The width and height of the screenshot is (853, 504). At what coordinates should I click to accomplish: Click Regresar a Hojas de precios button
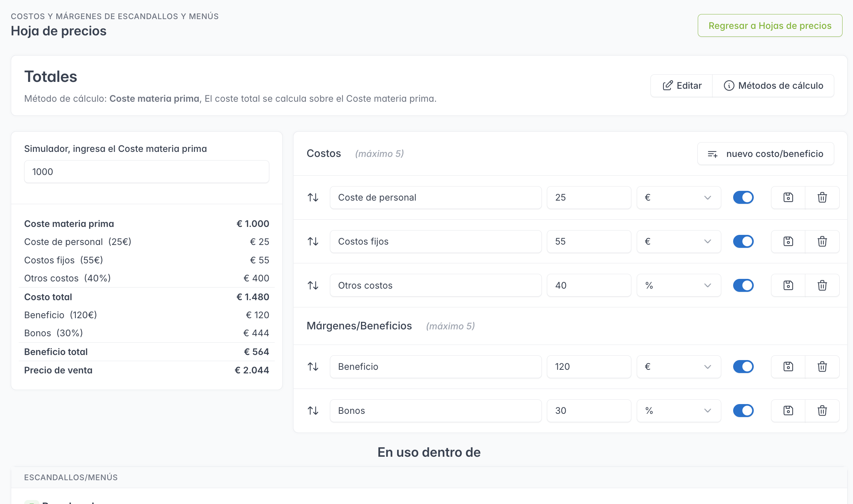(x=770, y=26)
